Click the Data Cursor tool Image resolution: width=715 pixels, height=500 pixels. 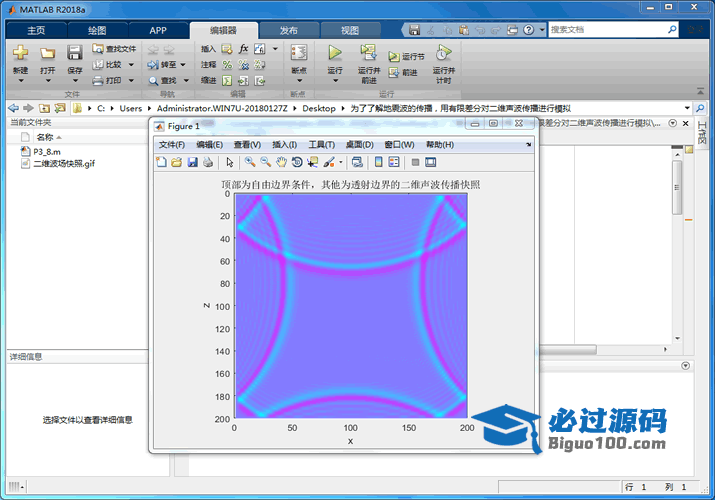(x=312, y=162)
